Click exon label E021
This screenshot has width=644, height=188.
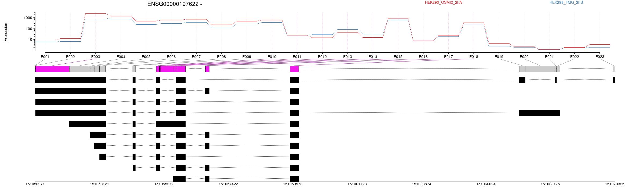click(549, 57)
